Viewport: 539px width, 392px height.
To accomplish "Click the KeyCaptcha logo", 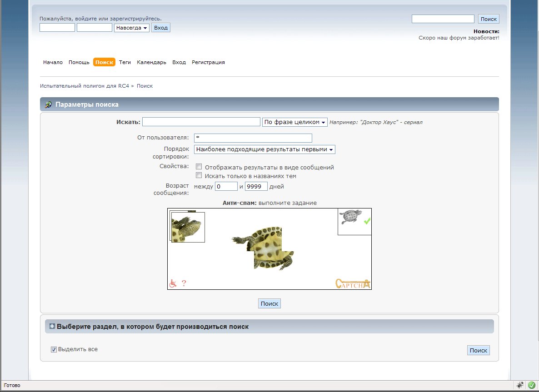I will pyautogui.click(x=353, y=284).
